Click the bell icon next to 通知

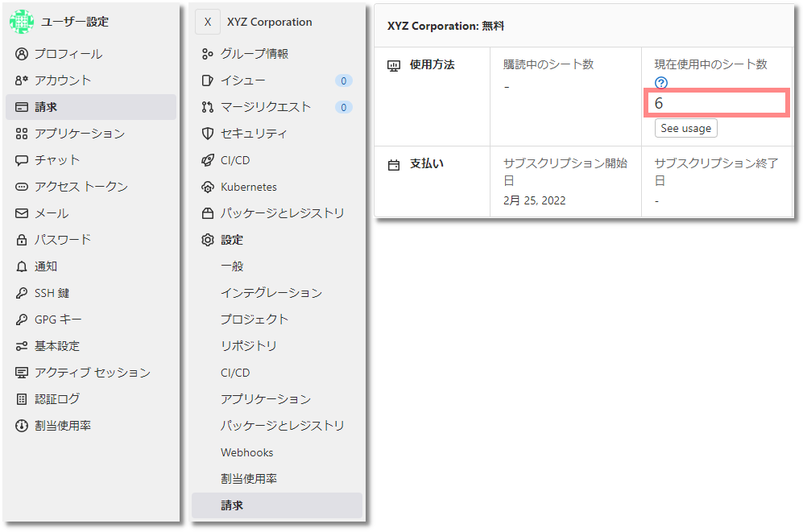pos(22,266)
